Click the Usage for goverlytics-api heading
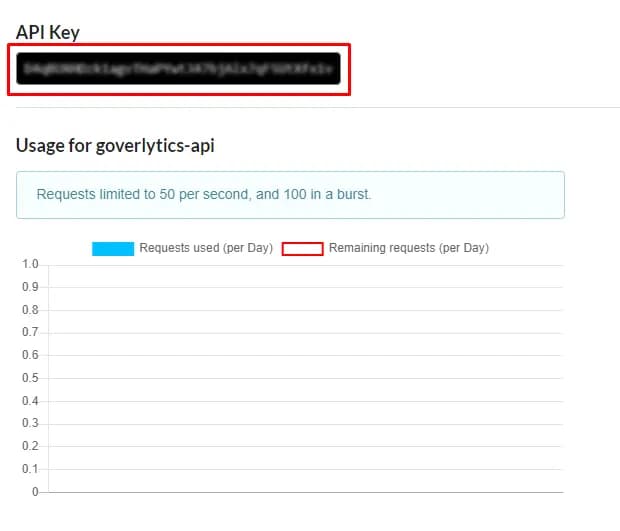620x531 pixels. pos(115,145)
